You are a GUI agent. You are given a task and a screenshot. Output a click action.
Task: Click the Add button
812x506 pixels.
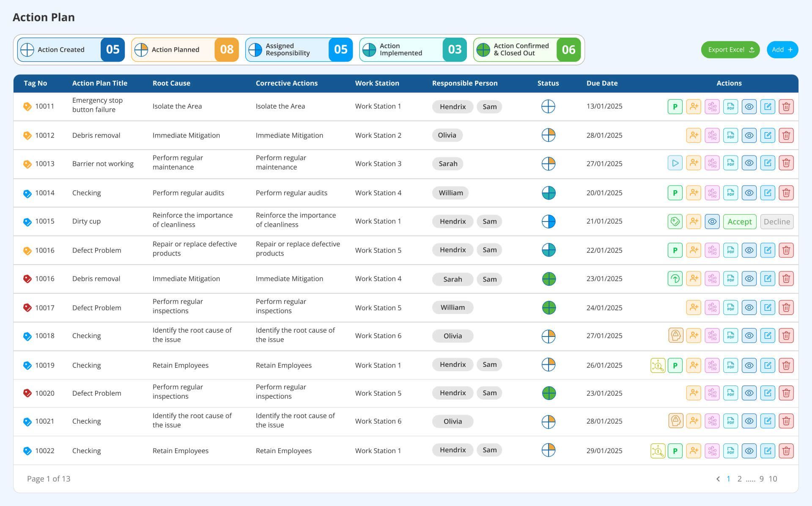tap(782, 49)
